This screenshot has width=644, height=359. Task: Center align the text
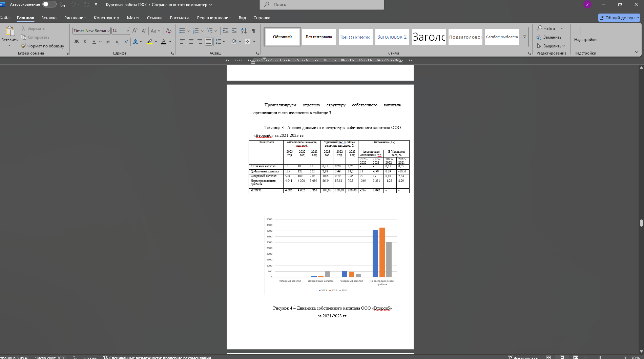click(191, 42)
